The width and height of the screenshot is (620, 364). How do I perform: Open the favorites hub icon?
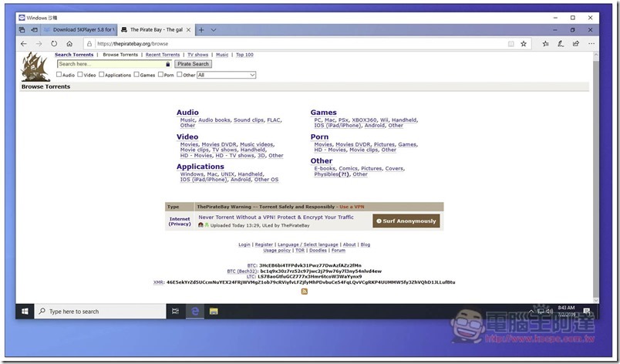546,44
